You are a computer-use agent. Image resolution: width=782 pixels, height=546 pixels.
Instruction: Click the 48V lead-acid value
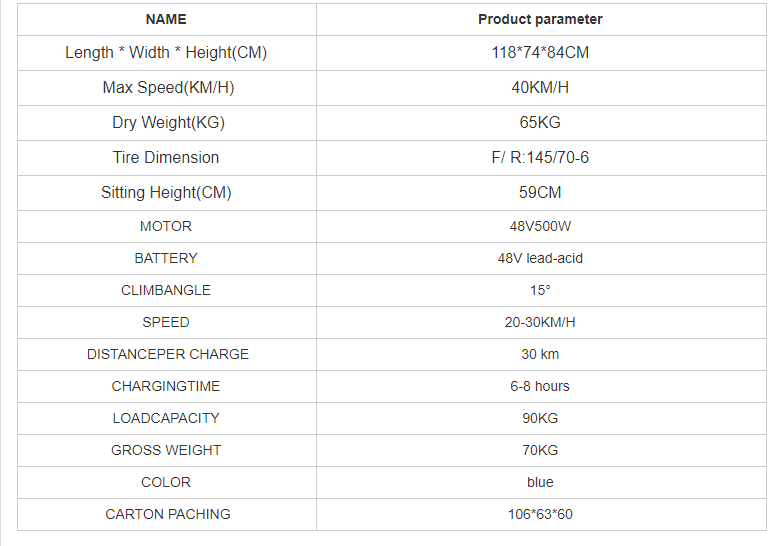click(x=540, y=258)
